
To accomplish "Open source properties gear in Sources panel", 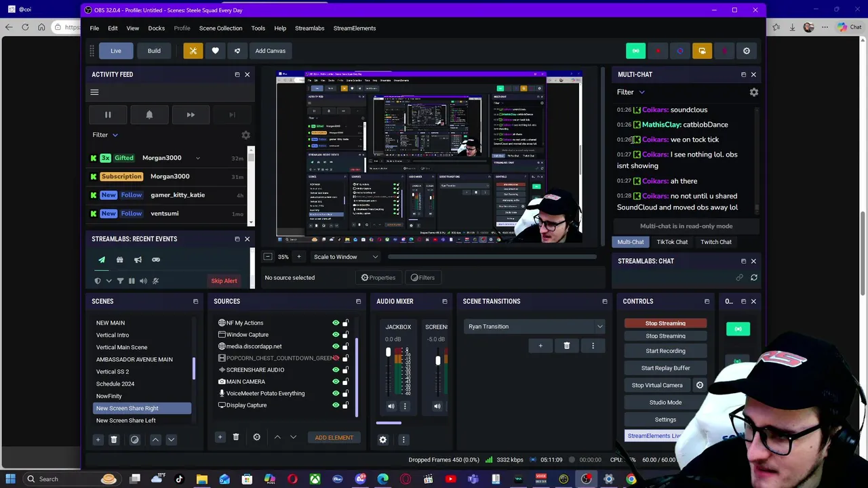I will tap(256, 437).
